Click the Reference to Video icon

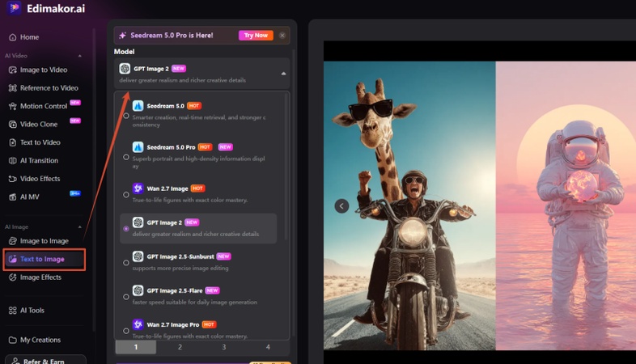point(13,88)
